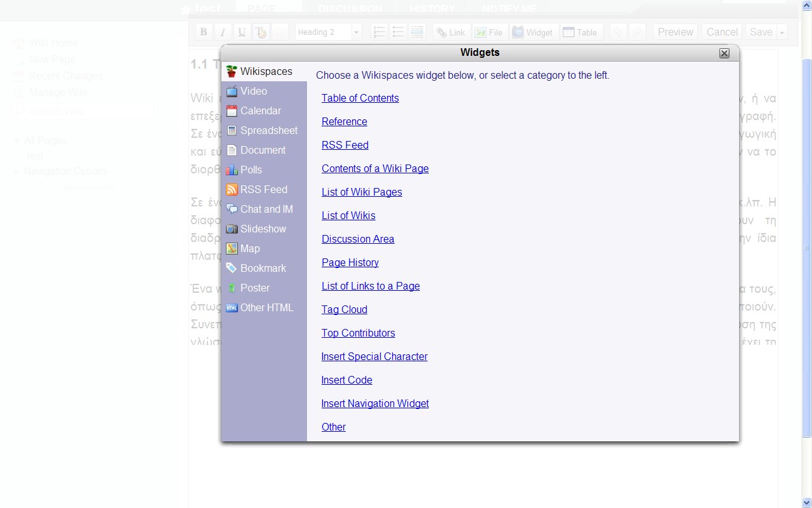The height and width of the screenshot is (508, 812).
Task: Click the Insert Code link
Action: coord(347,380)
